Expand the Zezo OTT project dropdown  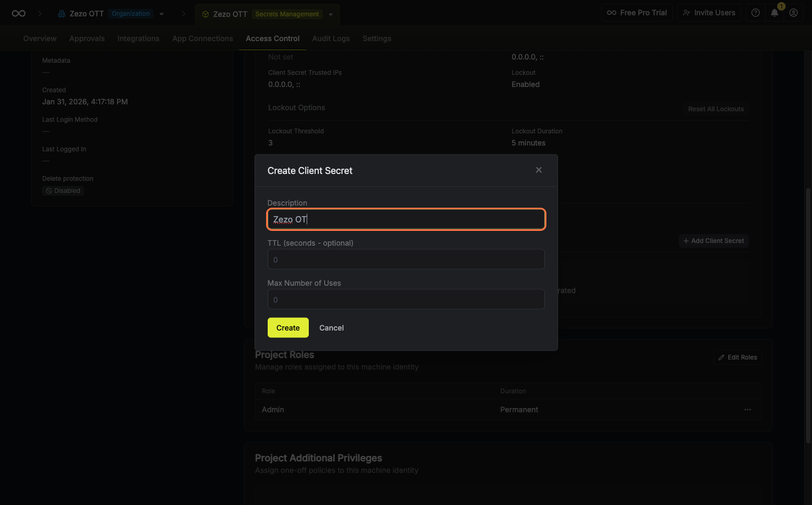331,15
